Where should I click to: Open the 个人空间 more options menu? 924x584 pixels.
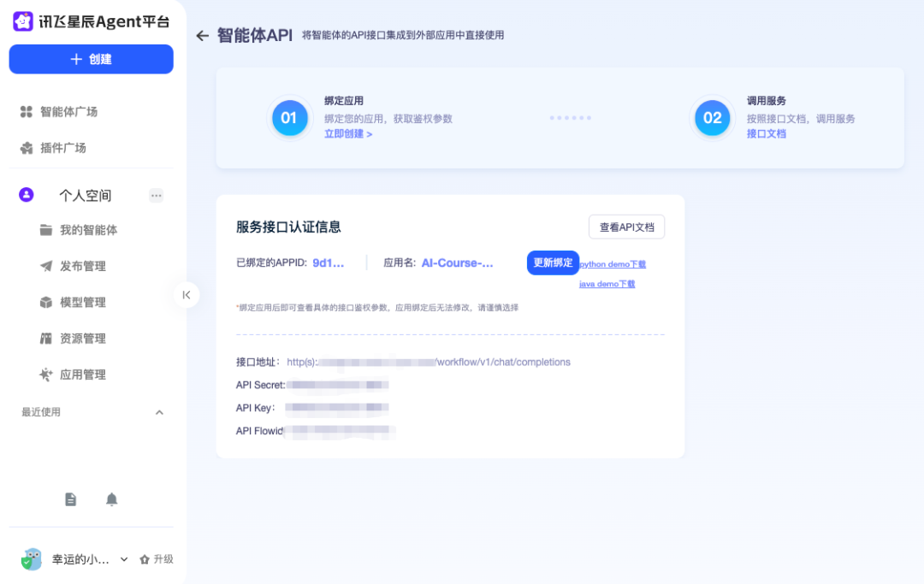click(x=157, y=196)
